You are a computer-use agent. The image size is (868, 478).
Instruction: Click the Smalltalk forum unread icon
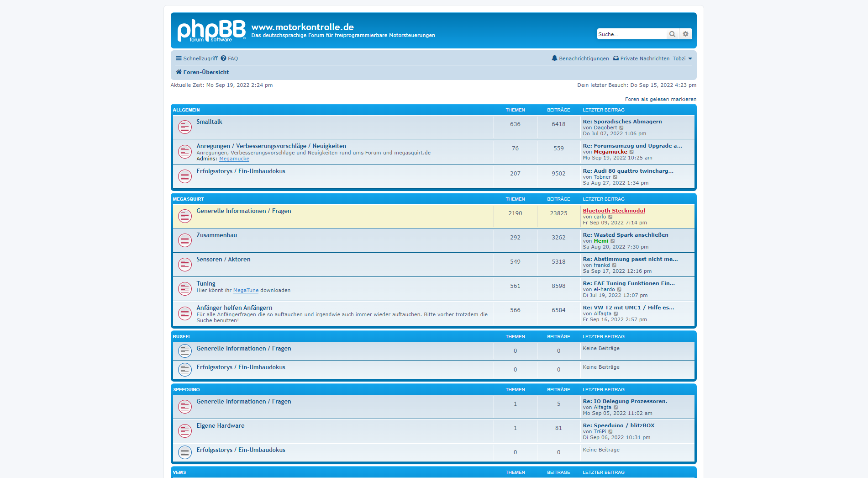point(184,127)
